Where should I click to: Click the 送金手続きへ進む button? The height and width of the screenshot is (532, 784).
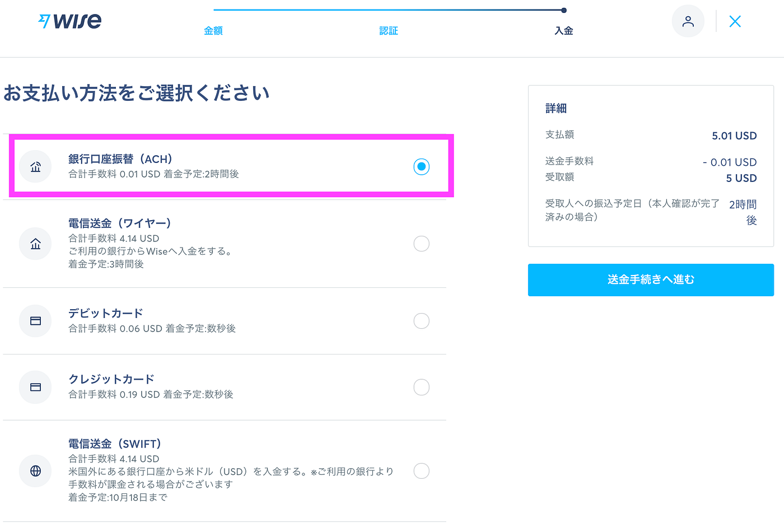click(651, 279)
